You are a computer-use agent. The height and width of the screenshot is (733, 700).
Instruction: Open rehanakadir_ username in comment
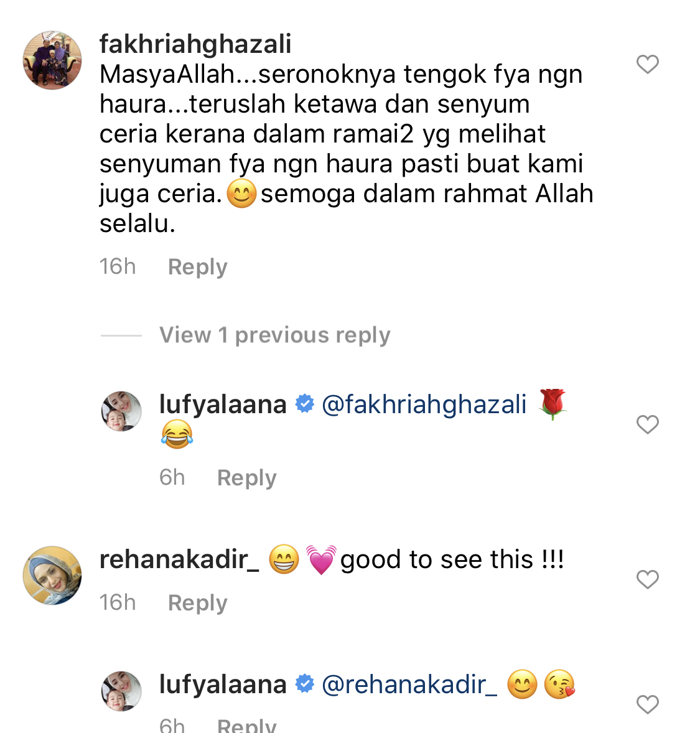(x=179, y=559)
